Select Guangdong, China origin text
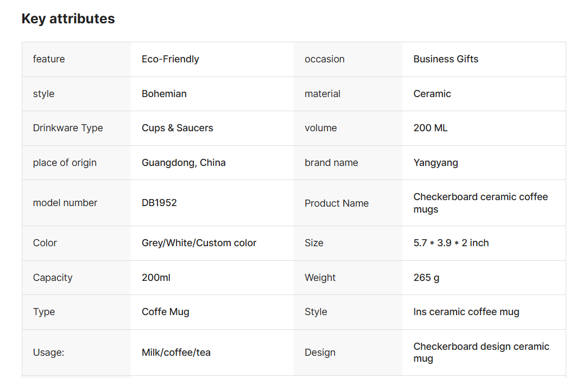Screen dimensions: 588x378 click(184, 163)
